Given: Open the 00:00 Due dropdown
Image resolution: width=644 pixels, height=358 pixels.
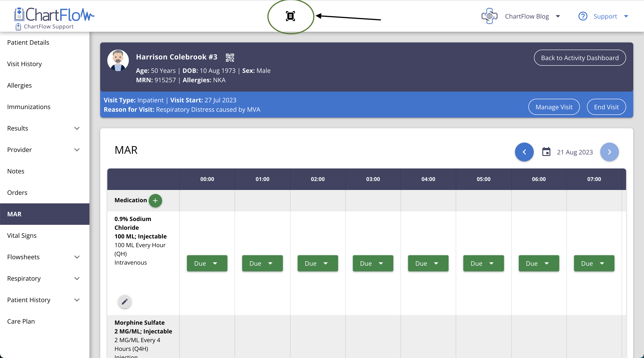Looking at the screenshot, I should 207,263.
